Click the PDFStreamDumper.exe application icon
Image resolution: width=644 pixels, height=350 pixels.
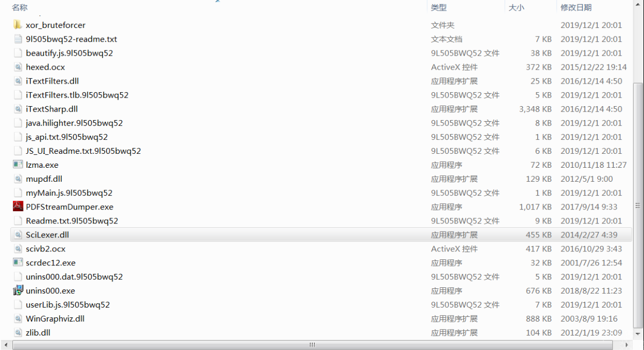click(x=18, y=206)
